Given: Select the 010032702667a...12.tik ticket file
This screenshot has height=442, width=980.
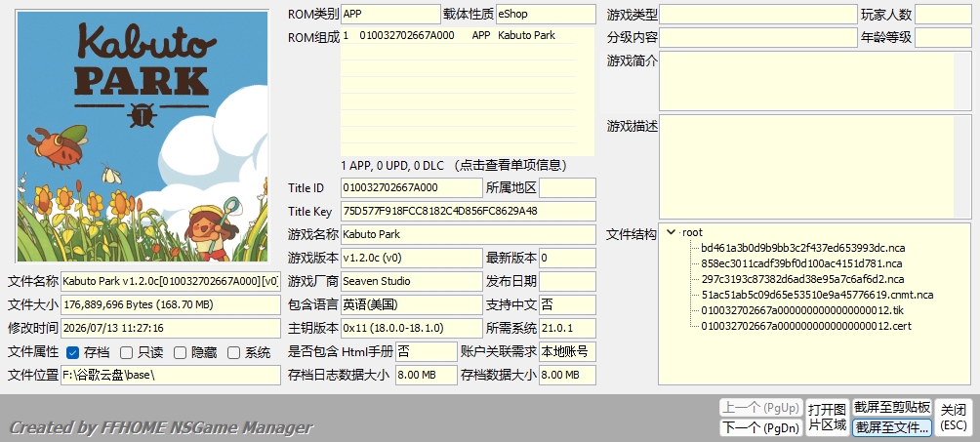Looking at the screenshot, I should coord(802,310).
